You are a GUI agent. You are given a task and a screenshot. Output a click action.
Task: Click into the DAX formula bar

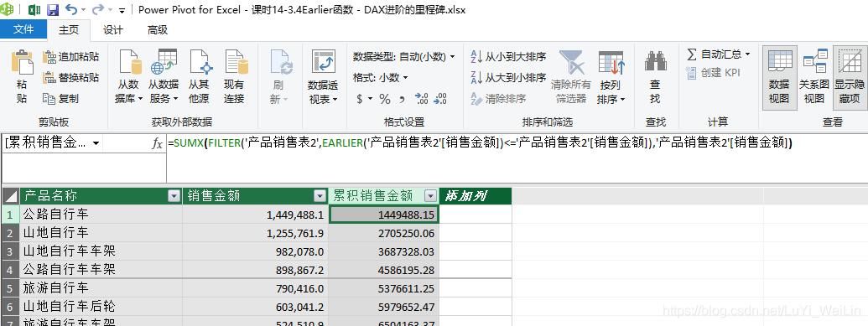517,158
